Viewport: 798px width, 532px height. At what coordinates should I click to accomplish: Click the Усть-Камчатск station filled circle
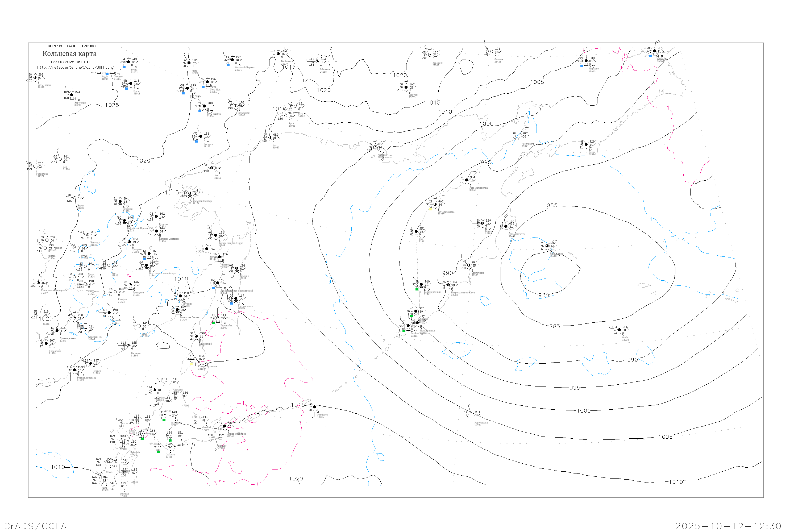[506, 226]
